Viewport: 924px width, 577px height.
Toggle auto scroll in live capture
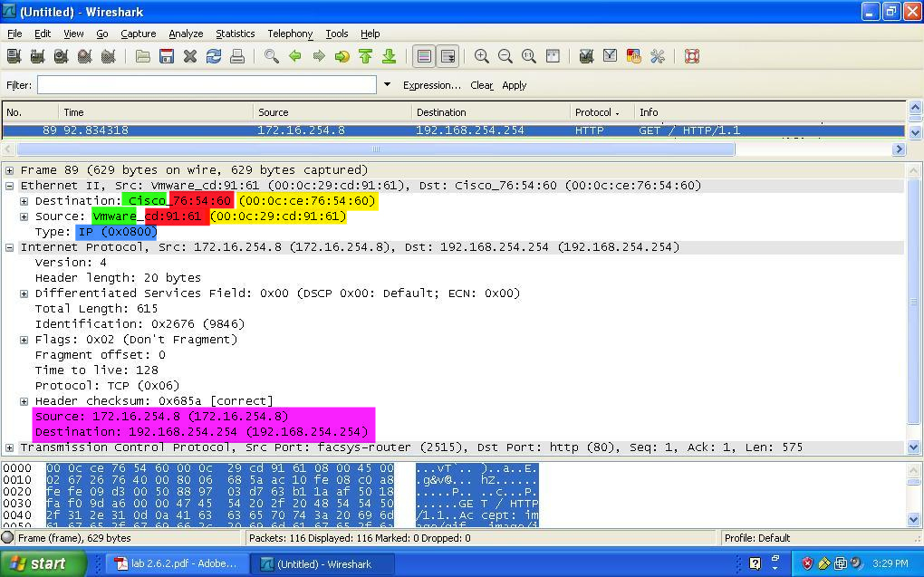(x=448, y=56)
